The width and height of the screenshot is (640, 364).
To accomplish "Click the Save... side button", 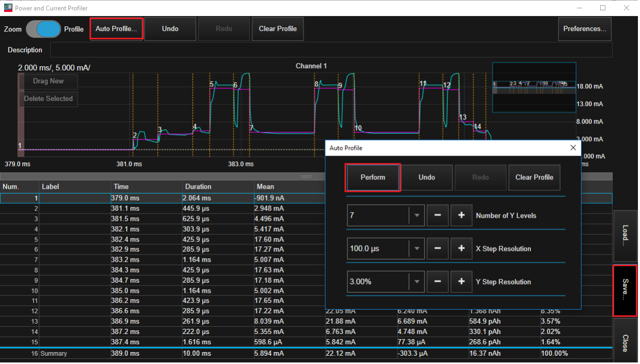I will 625,291.
